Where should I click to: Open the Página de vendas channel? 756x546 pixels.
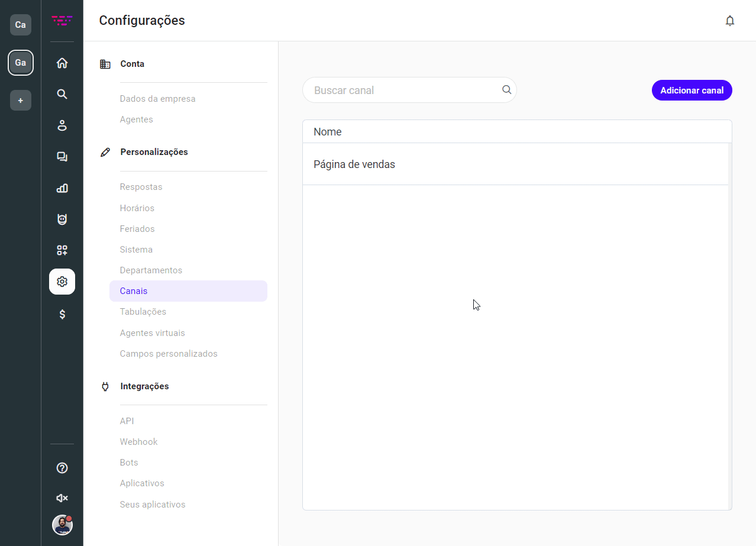(354, 164)
